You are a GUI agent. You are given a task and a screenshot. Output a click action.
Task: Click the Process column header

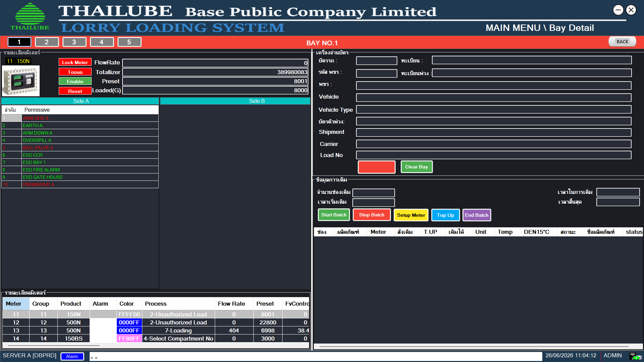(178, 304)
